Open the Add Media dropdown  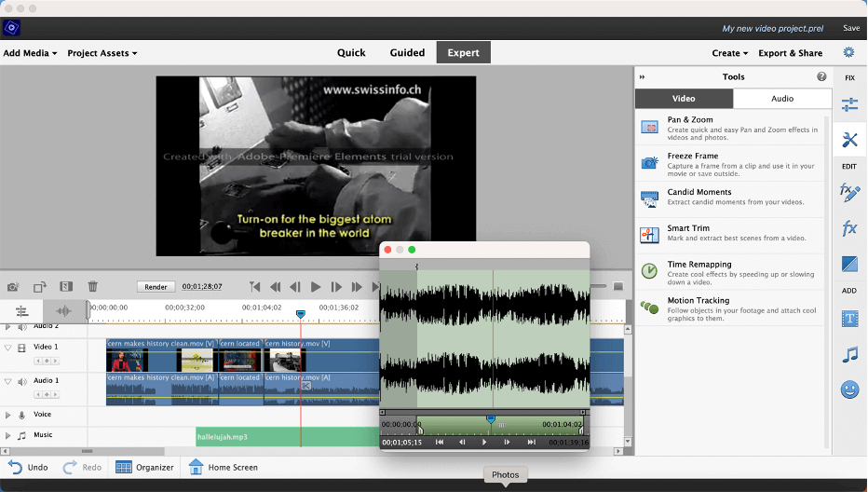coord(30,53)
